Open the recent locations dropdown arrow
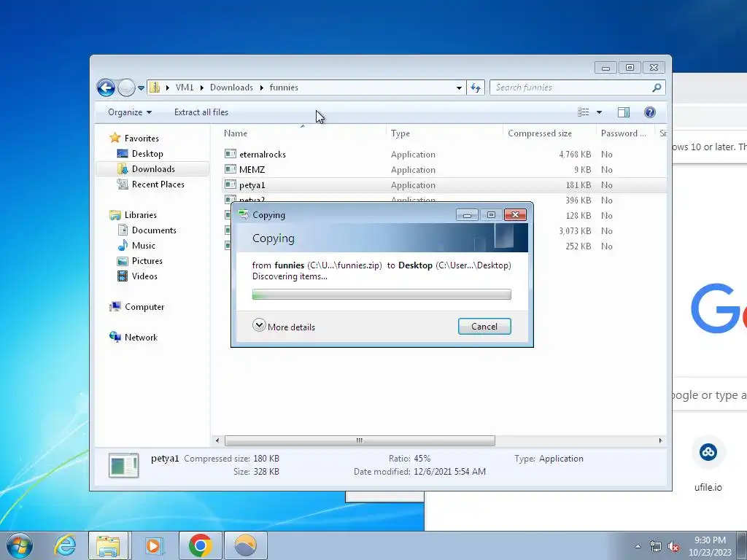 pyautogui.click(x=141, y=88)
